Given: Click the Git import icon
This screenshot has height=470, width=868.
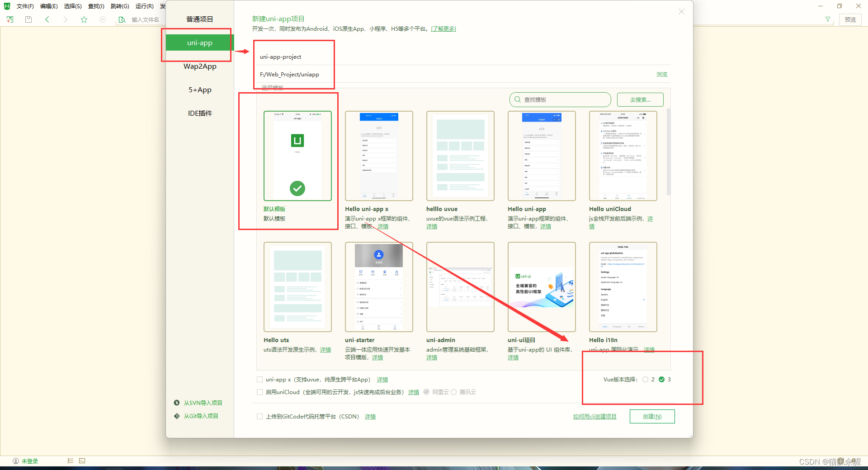Looking at the screenshot, I should click(177, 416).
